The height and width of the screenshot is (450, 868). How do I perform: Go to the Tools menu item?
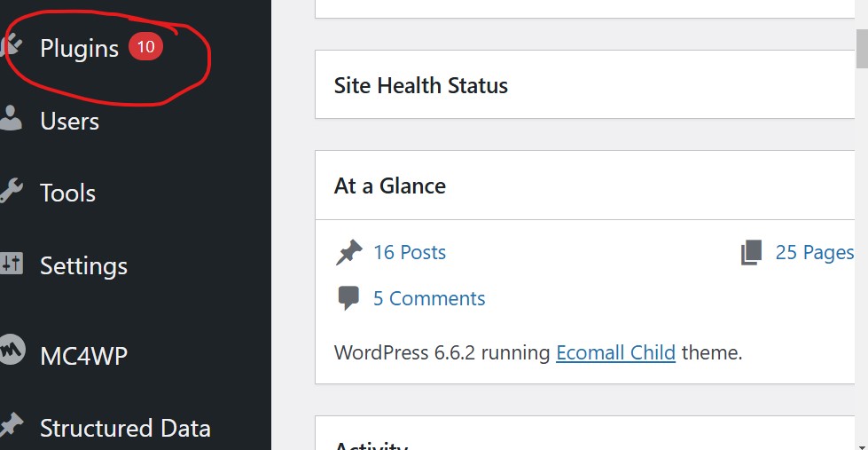pyautogui.click(x=68, y=193)
